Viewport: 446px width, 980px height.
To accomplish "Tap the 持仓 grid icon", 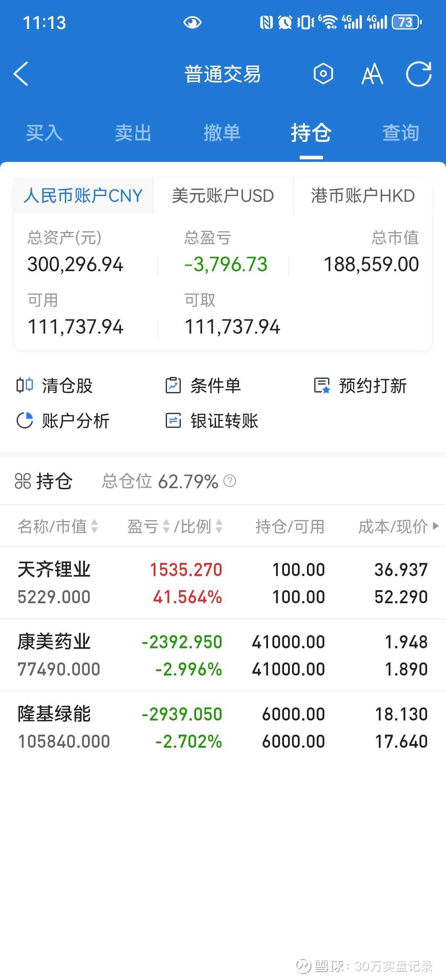I will coord(23,481).
